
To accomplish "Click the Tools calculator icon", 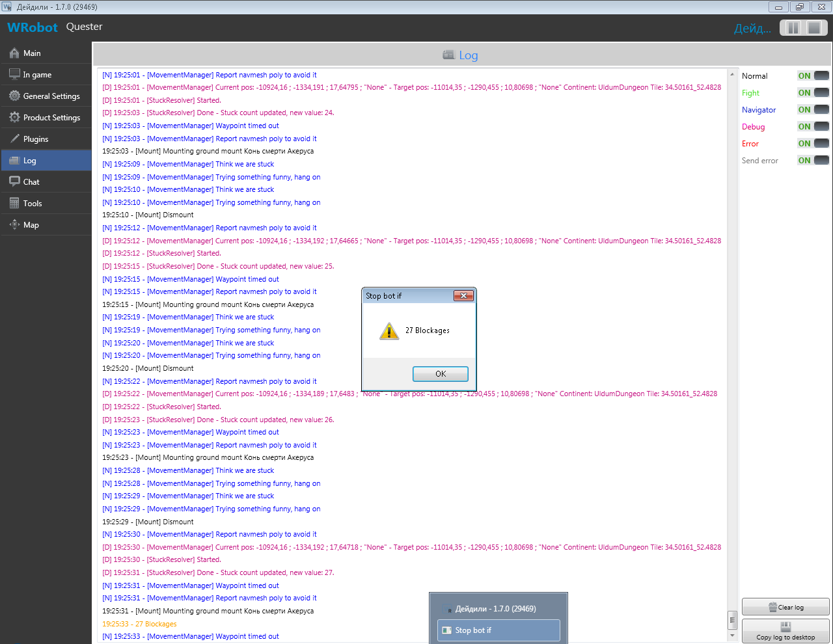I will [14, 203].
